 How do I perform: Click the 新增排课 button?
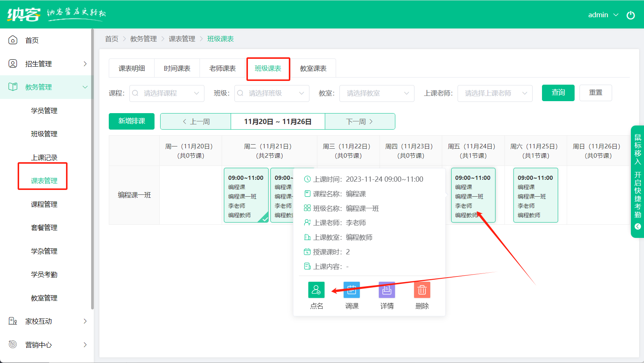(132, 121)
